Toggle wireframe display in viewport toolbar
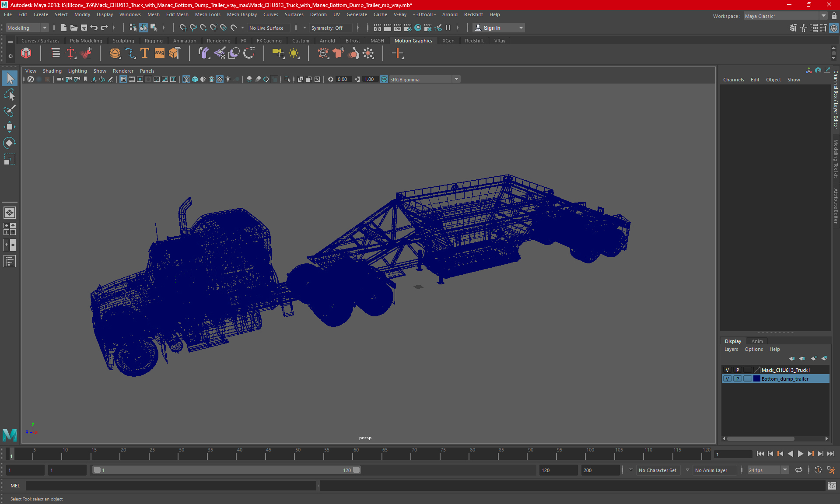Screen dimensions: 840x504 tap(186, 79)
